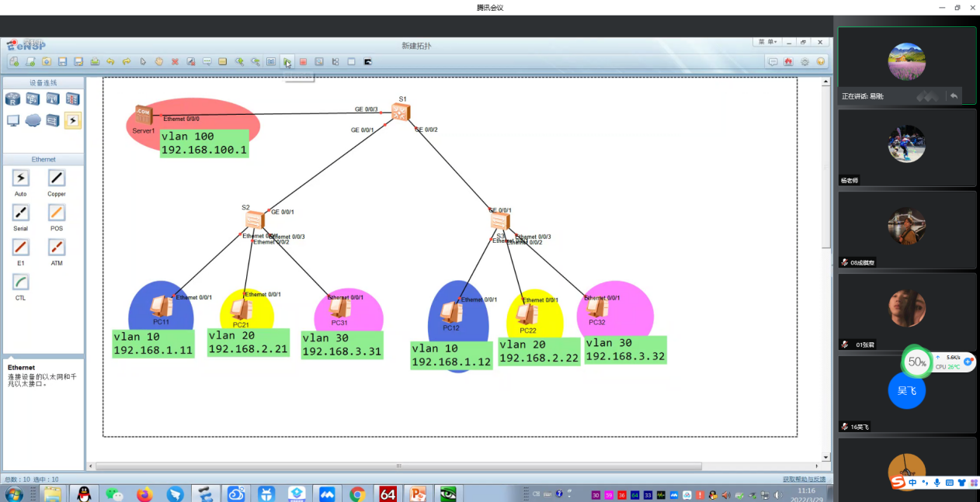Image resolution: width=980 pixels, height=502 pixels.
Task: Choose the CTL cable type
Action: [x=21, y=282]
